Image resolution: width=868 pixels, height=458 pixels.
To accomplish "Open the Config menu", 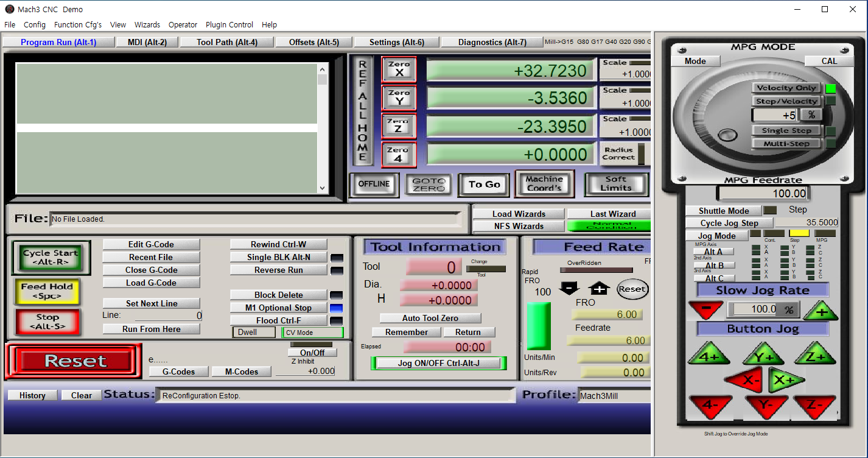I will pyautogui.click(x=35, y=25).
